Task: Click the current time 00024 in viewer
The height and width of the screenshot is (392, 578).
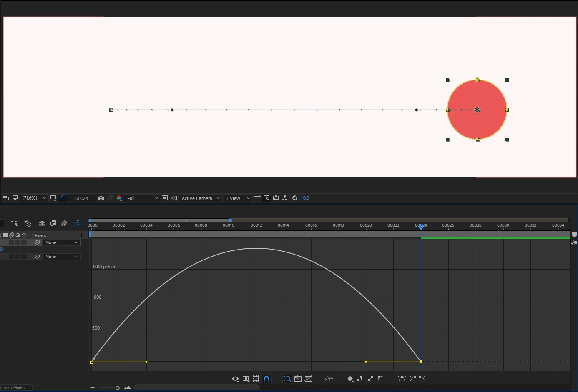Action: pyautogui.click(x=82, y=198)
